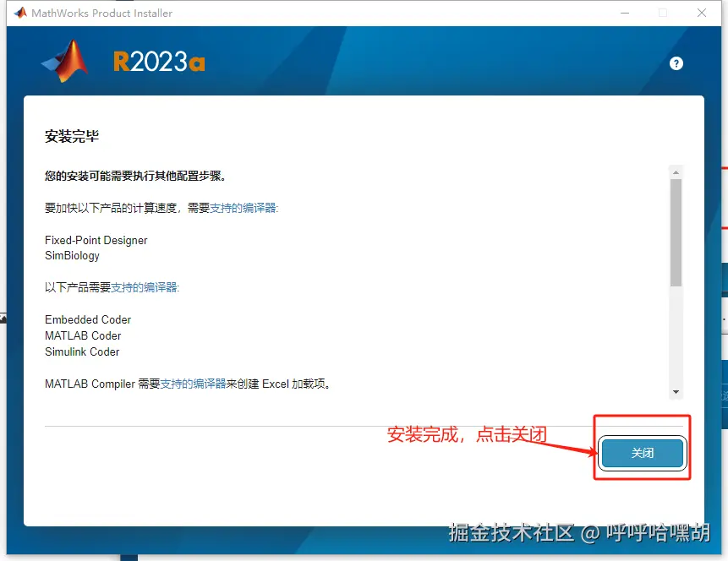Click the MathWorks Product Installer title text
Viewport: 728px width, 561px height.
pos(101,13)
